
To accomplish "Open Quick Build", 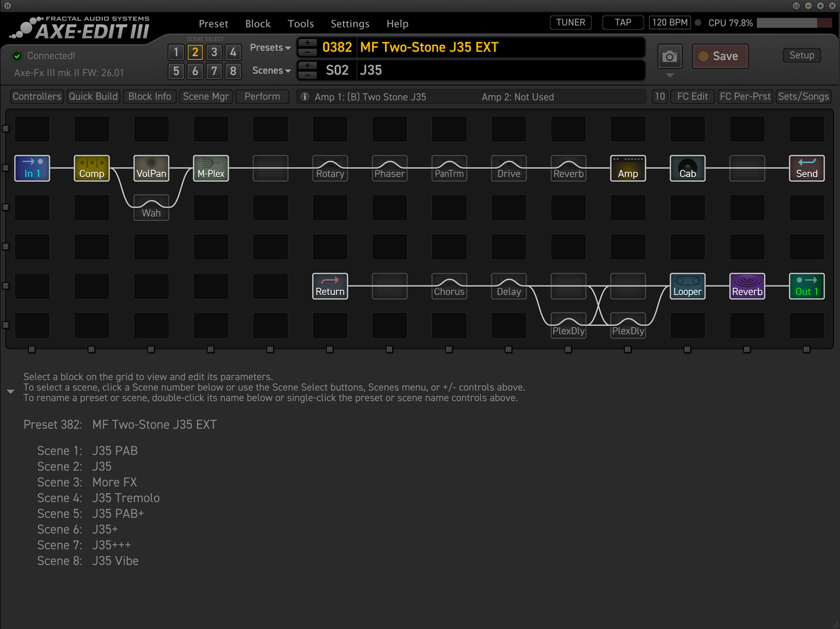I will point(93,97).
